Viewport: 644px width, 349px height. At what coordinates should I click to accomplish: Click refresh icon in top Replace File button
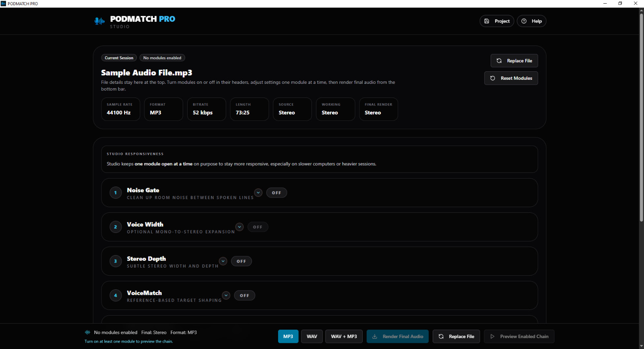tap(499, 61)
